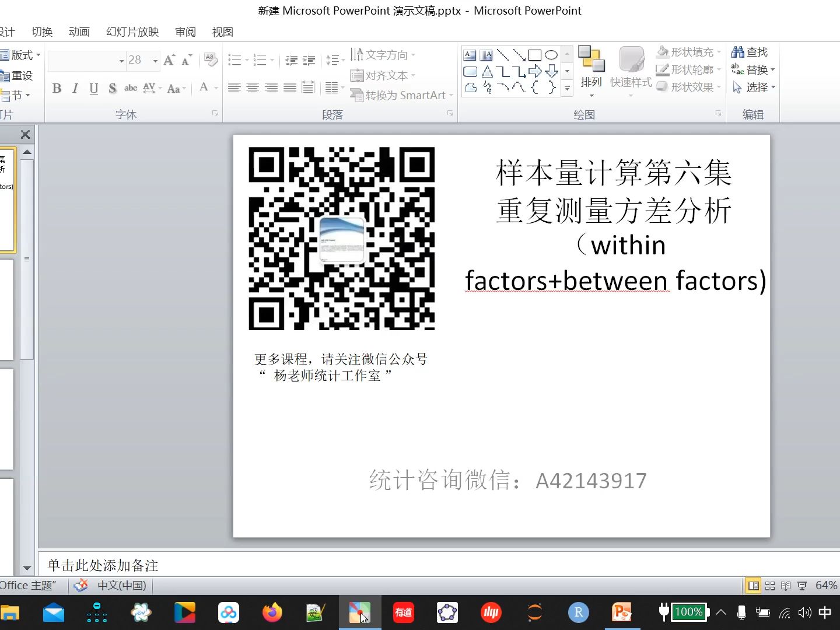Select the rounded rectangle shape
840x630 pixels.
(x=470, y=72)
